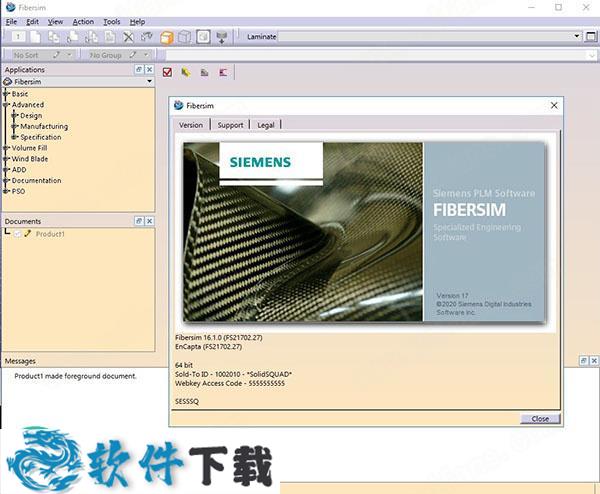Click the red checkmark box icon
This screenshot has height=494, width=600.
click(167, 72)
